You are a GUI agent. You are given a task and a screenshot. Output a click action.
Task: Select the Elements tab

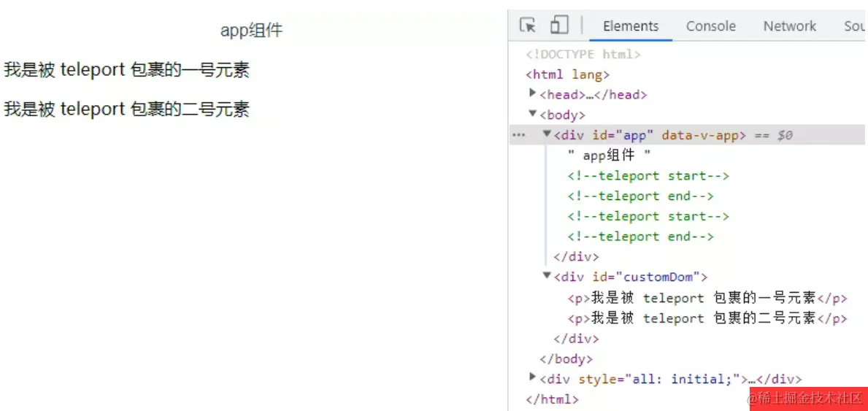pos(631,26)
